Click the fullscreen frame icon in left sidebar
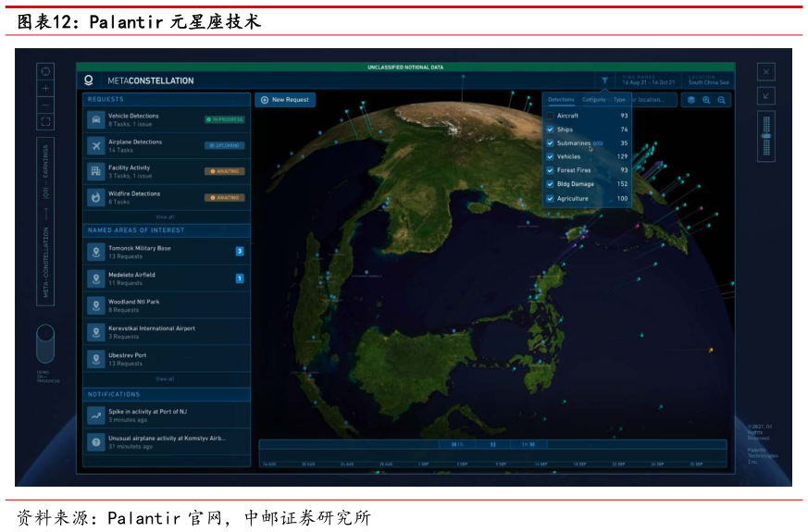 pyautogui.click(x=46, y=121)
